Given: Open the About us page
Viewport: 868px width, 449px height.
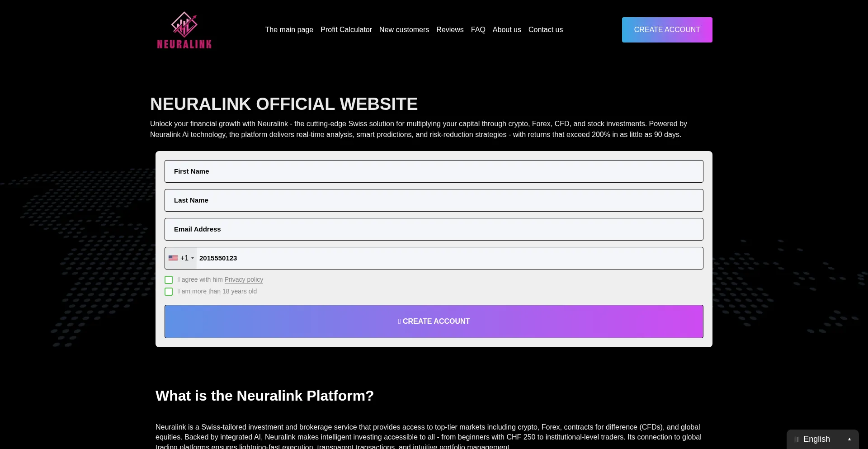Looking at the screenshot, I should [507, 30].
